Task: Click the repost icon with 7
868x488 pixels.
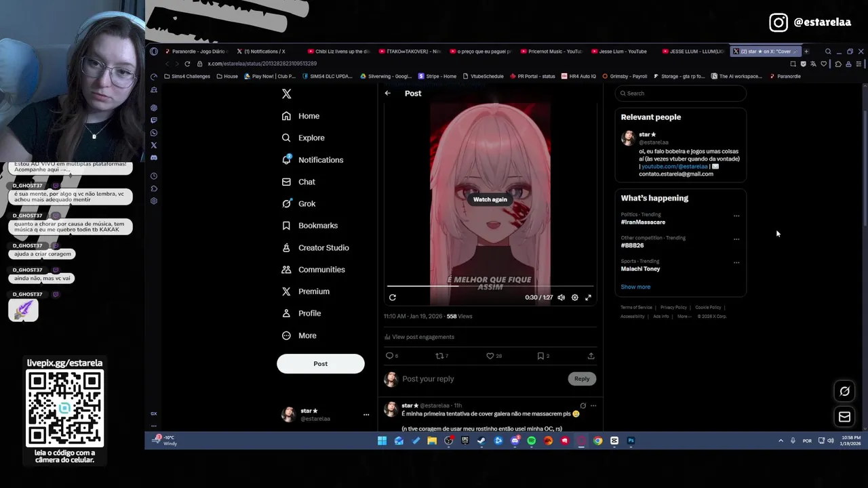Action: [441, 356]
